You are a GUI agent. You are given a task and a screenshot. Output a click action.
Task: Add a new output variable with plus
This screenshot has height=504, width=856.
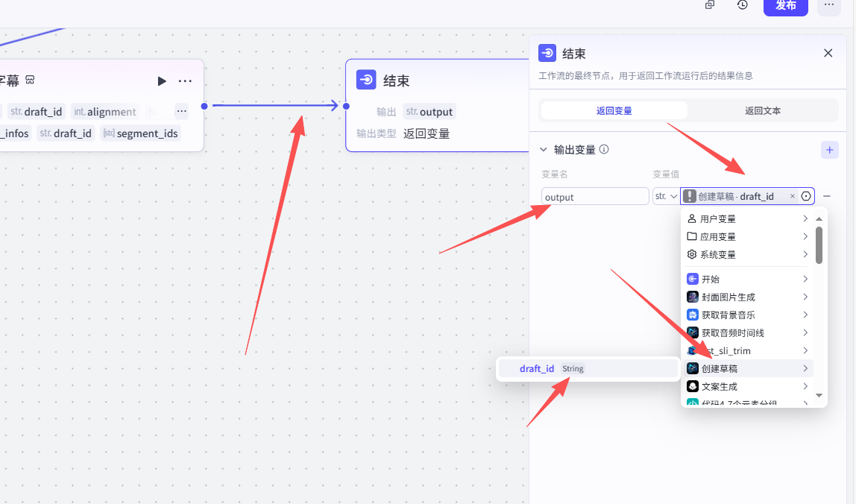[829, 150]
